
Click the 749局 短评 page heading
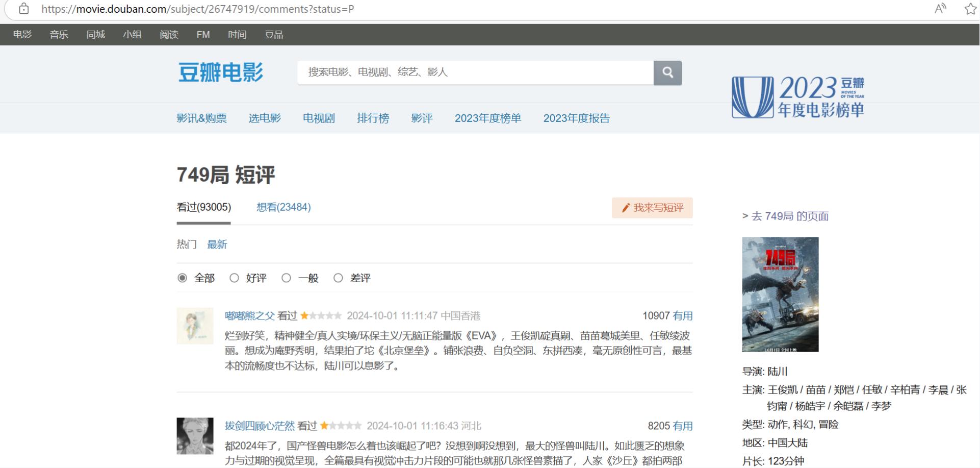(x=226, y=175)
